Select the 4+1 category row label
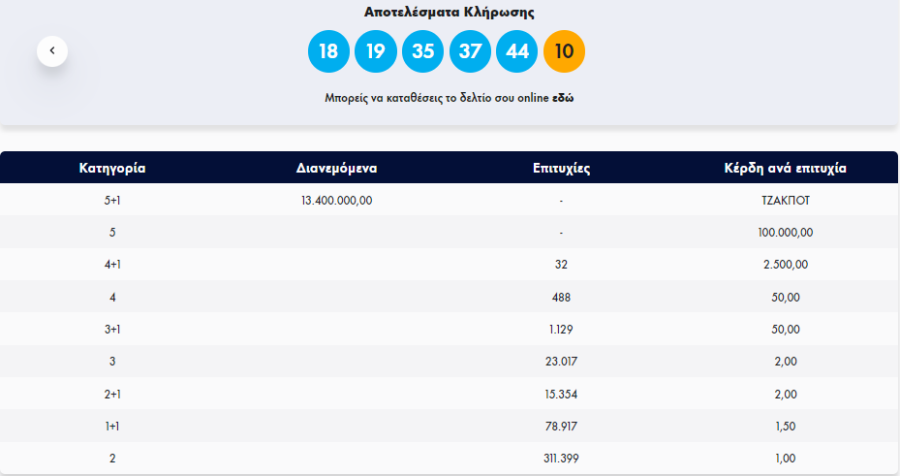The width and height of the screenshot is (900, 476). click(112, 264)
